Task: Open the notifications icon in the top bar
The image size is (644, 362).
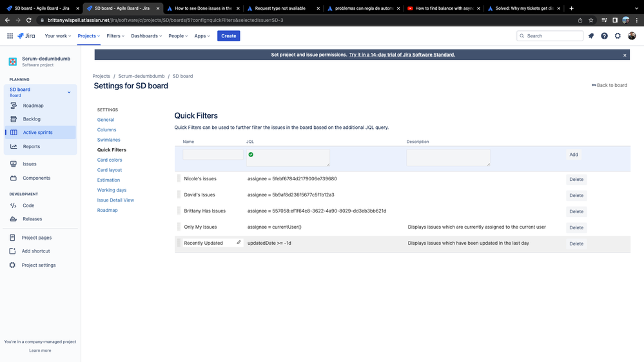Action: [x=591, y=35]
